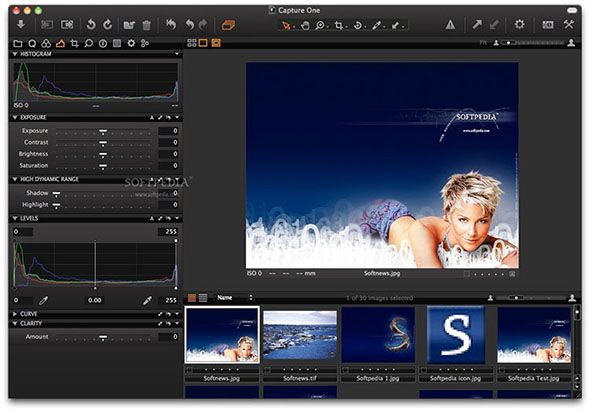Switch to the Library folder tool tab

point(18,43)
